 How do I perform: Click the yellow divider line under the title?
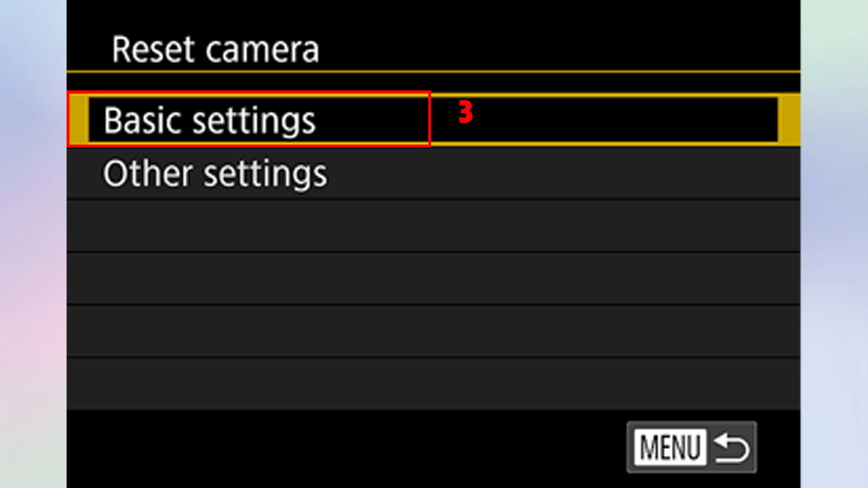tap(433, 72)
